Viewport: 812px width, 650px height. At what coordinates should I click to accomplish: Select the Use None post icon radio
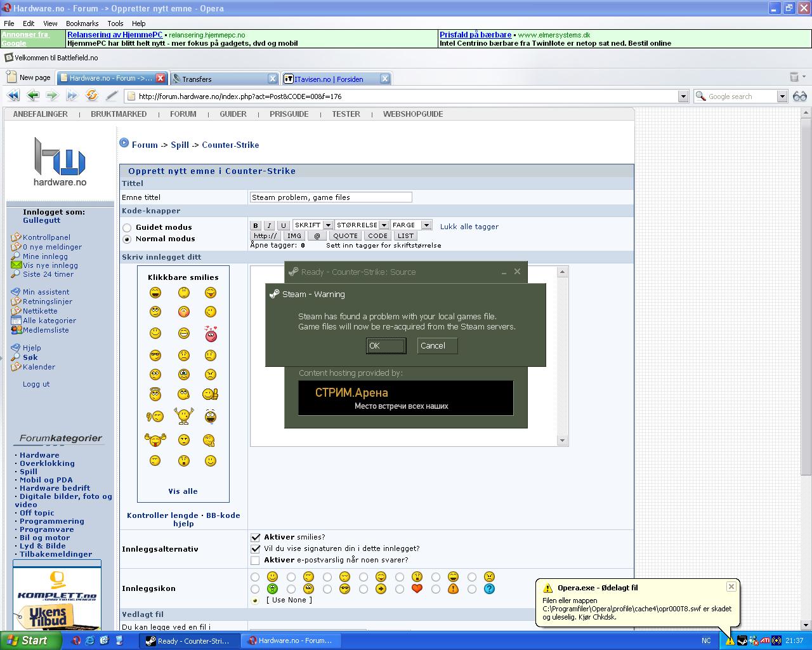click(255, 600)
